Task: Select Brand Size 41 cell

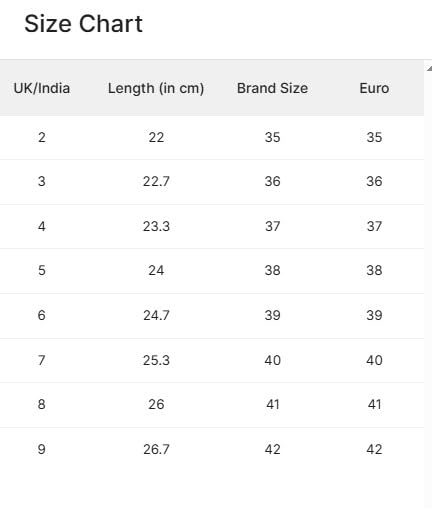Action: [272, 404]
